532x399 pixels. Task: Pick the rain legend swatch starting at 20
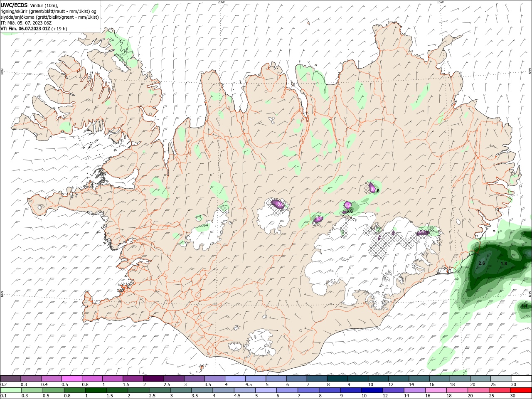coord(478,390)
